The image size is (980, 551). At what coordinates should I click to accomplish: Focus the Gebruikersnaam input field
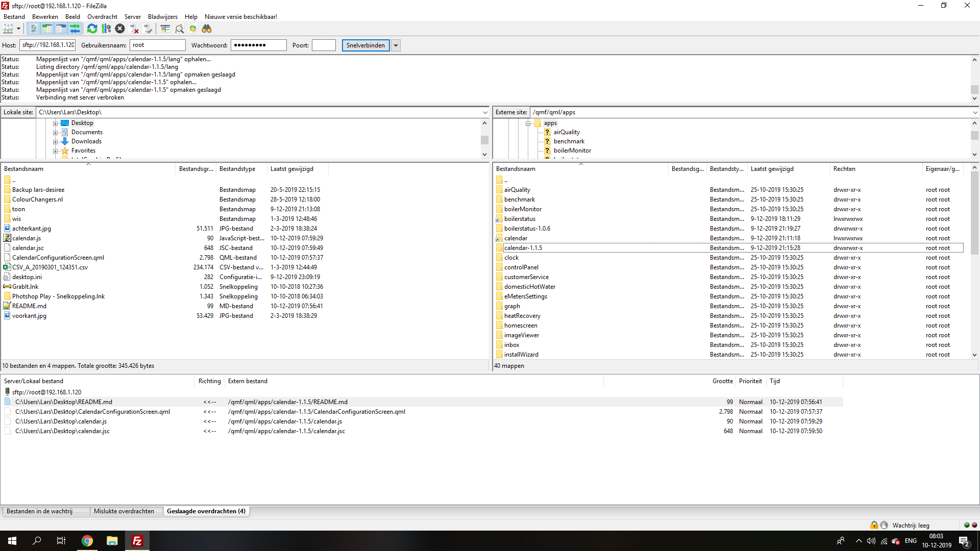[157, 45]
